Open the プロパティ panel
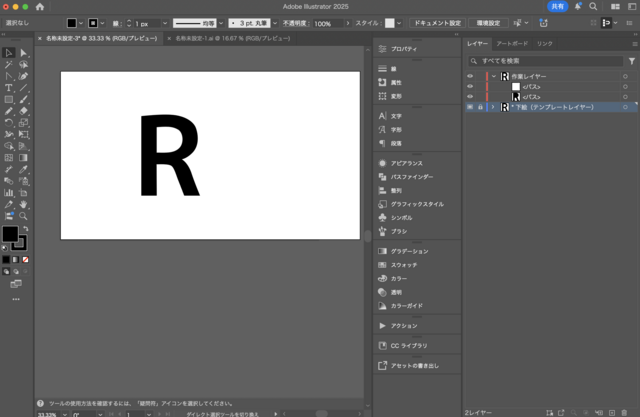The width and height of the screenshot is (640, 417). tap(404, 49)
